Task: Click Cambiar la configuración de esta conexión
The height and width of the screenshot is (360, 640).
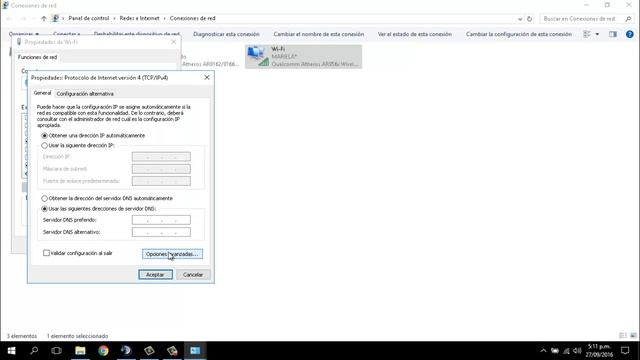Action: click(x=519, y=34)
